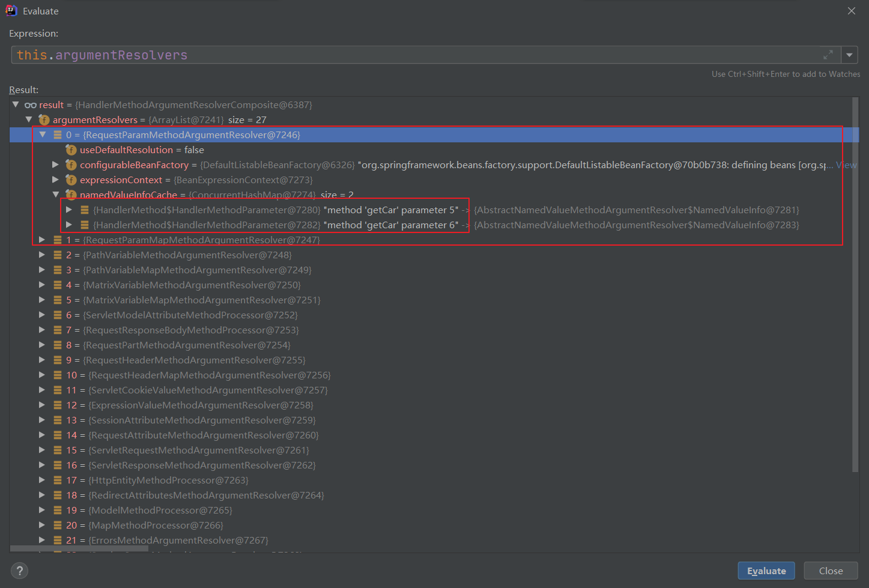Open the expression history dropdown arrow
Screen dimensions: 869x588
point(849,55)
